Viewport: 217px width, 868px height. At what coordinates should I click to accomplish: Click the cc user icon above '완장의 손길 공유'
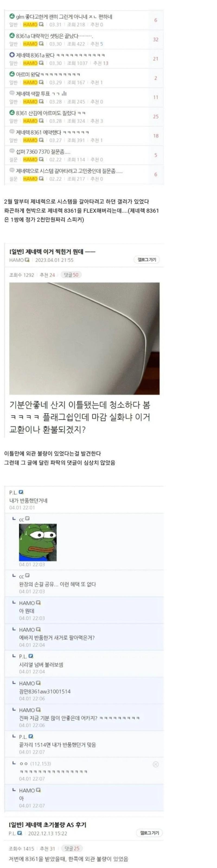tap(27, 575)
